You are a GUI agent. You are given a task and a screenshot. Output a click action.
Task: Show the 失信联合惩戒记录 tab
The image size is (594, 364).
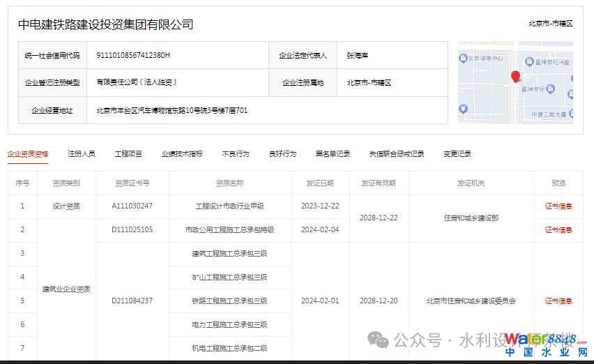pos(397,154)
